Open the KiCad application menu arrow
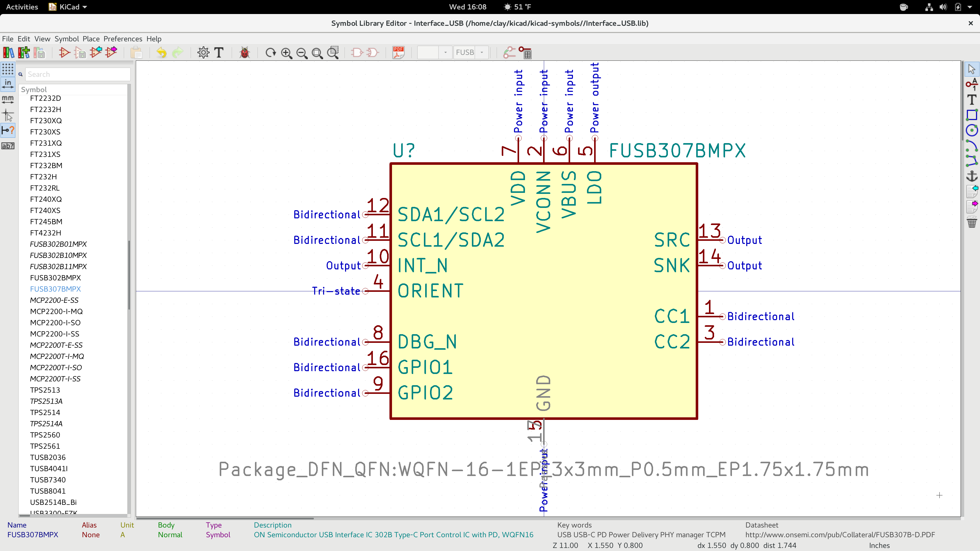 pyautogui.click(x=85, y=7)
